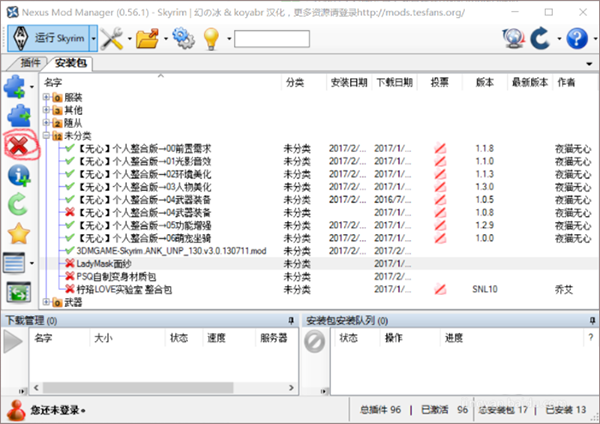Click the 下载管理 (0) panel title
The width and height of the screenshot is (600, 424).
(x=31, y=320)
